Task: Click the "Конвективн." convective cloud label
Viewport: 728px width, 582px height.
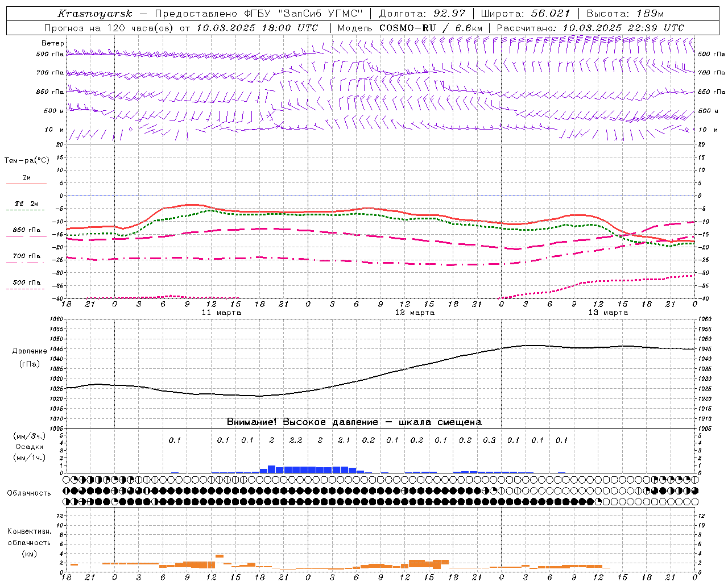Action: pyautogui.click(x=30, y=531)
